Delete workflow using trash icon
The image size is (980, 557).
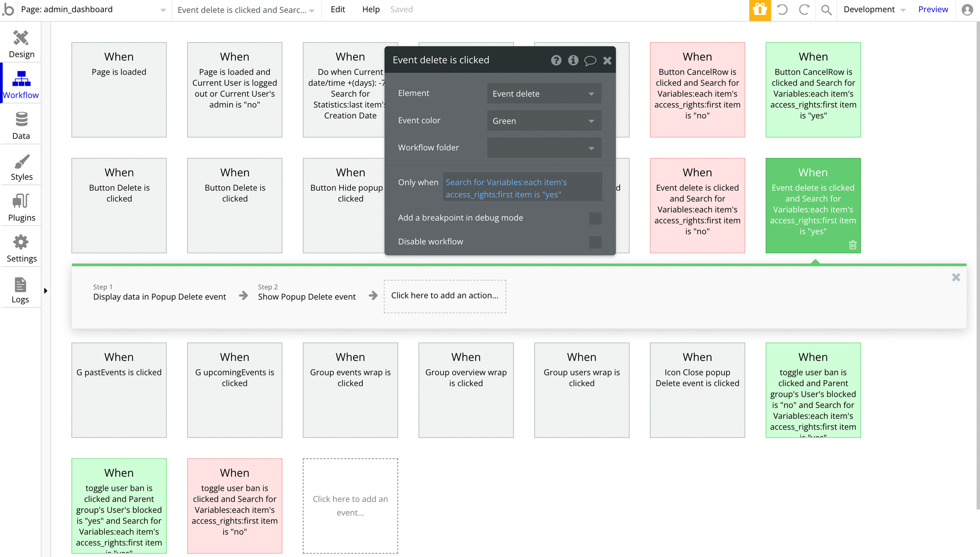[x=852, y=245]
